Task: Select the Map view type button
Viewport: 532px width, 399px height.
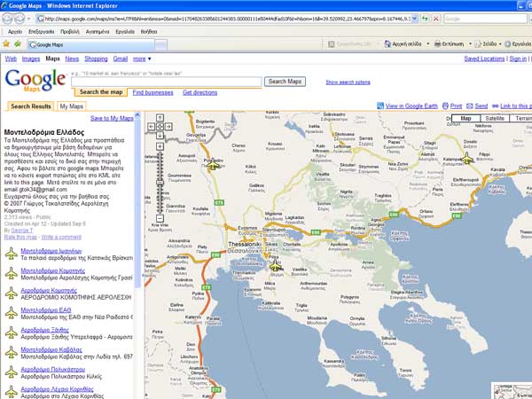Action: point(467,118)
